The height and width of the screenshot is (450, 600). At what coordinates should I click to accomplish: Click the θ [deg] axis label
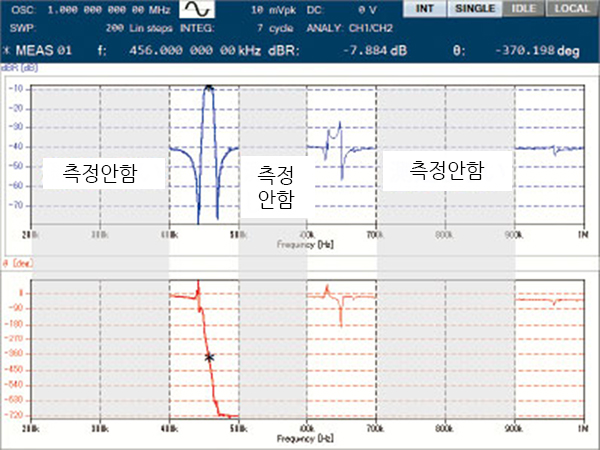[x=18, y=263]
